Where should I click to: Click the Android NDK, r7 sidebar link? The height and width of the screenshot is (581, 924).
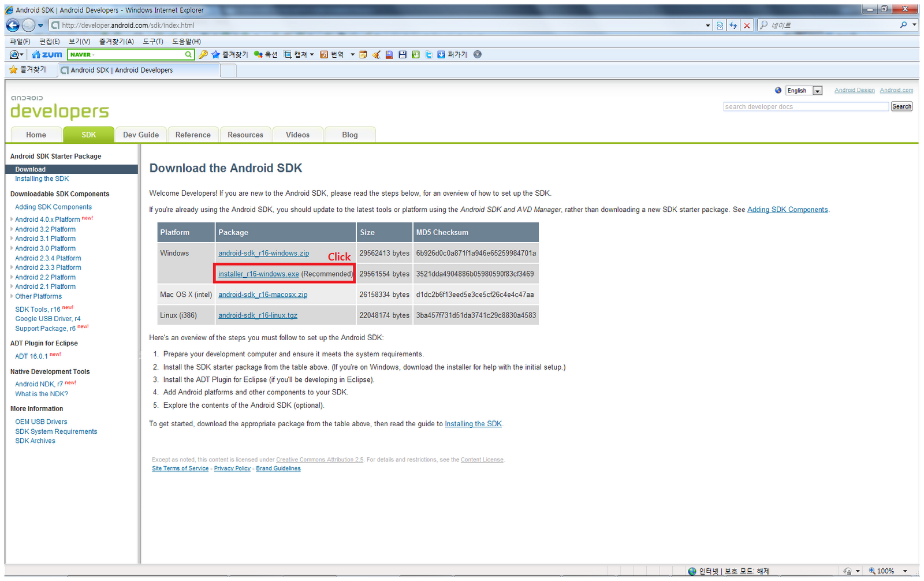click(39, 383)
